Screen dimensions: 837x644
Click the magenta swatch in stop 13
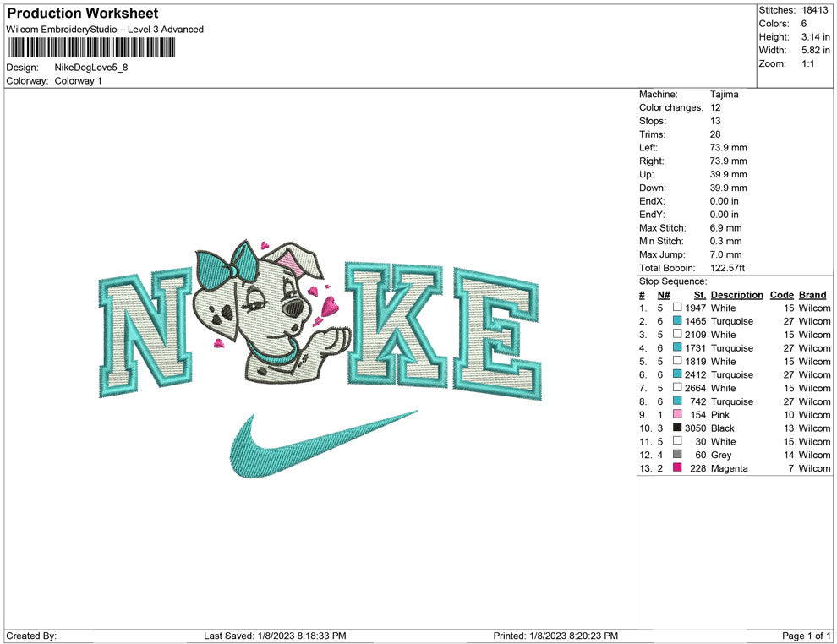(x=677, y=467)
